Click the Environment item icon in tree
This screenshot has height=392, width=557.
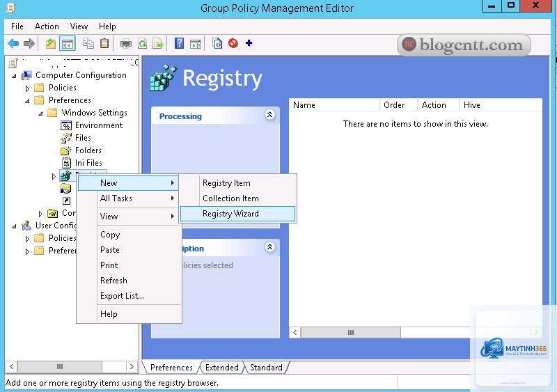66,125
